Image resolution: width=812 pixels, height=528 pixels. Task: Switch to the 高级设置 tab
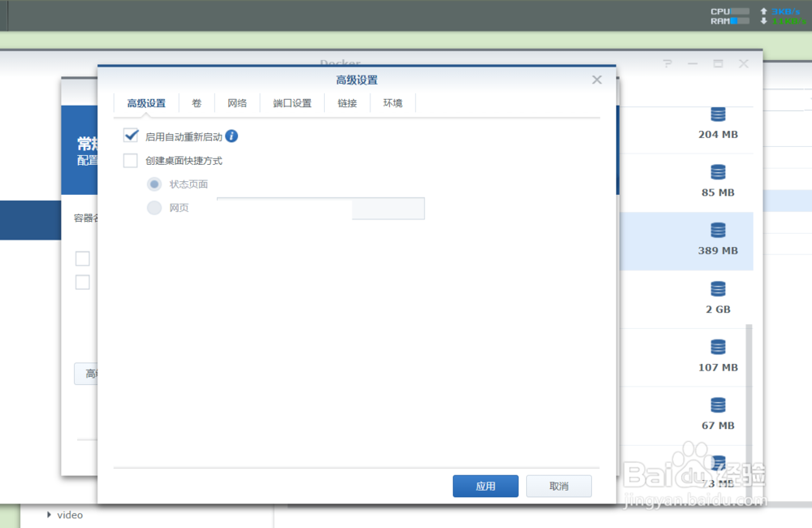click(x=146, y=103)
